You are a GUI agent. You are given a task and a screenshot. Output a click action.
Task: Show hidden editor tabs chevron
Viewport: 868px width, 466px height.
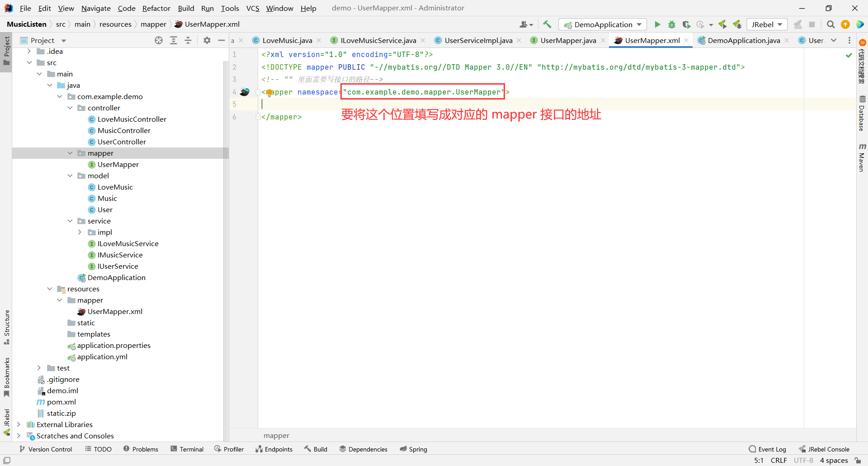tap(834, 40)
